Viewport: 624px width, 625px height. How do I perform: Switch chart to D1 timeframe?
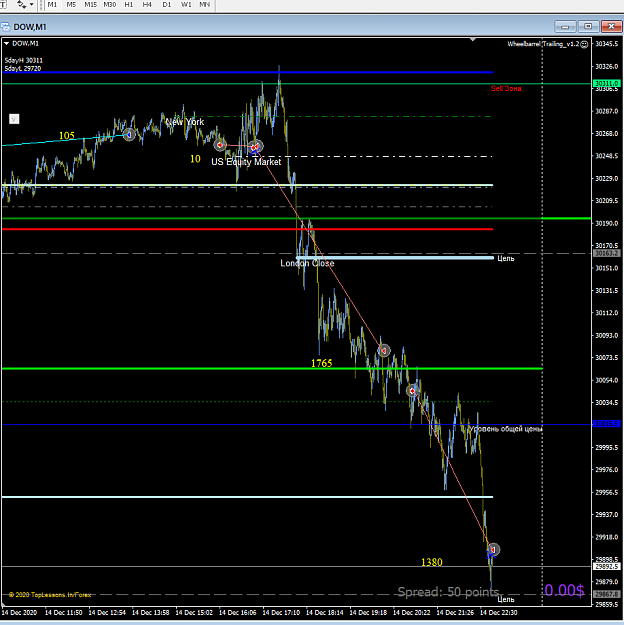[x=166, y=4]
